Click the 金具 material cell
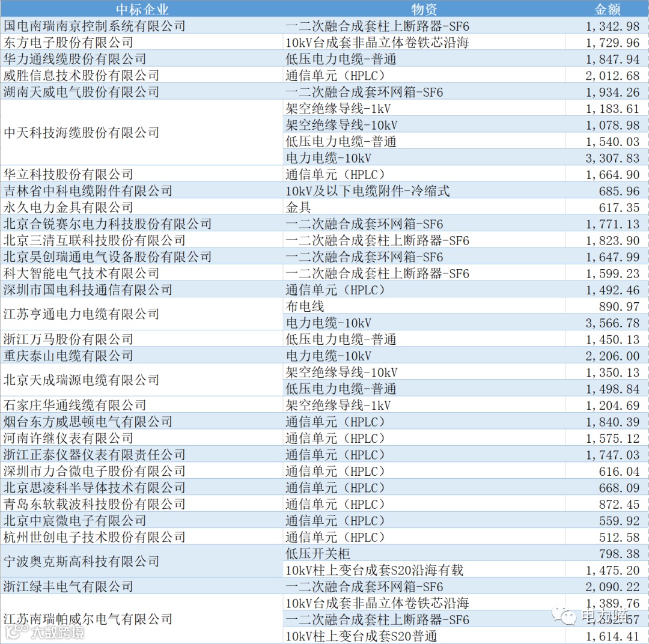Image resolution: width=649 pixels, height=644 pixels. point(424,207)
